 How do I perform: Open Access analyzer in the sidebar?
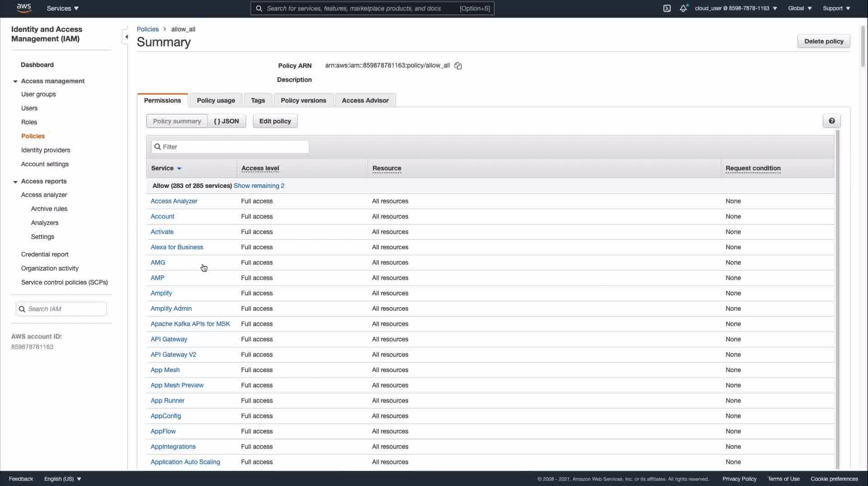44,195
